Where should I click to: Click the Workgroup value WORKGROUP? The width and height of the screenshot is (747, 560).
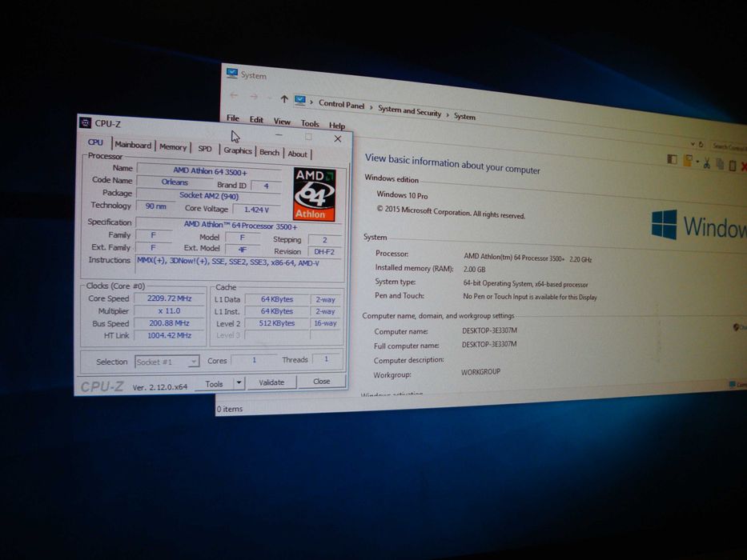(x=480, y=372)
